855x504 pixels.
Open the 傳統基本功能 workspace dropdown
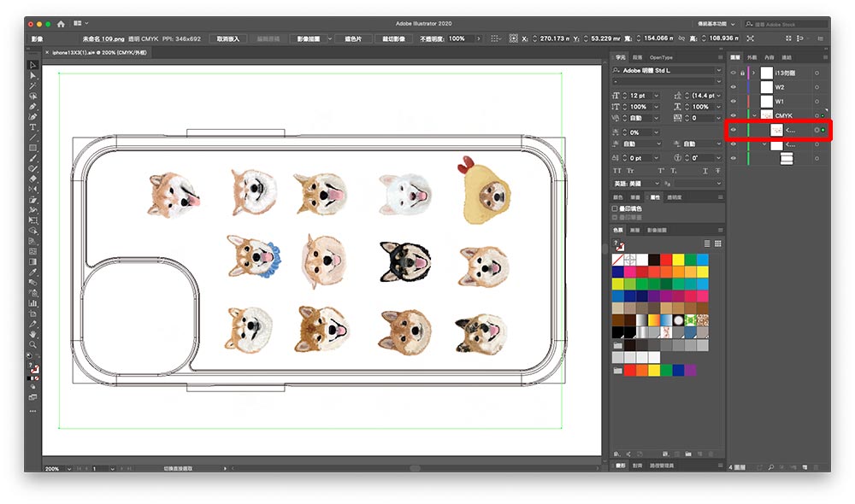point(714,24)
